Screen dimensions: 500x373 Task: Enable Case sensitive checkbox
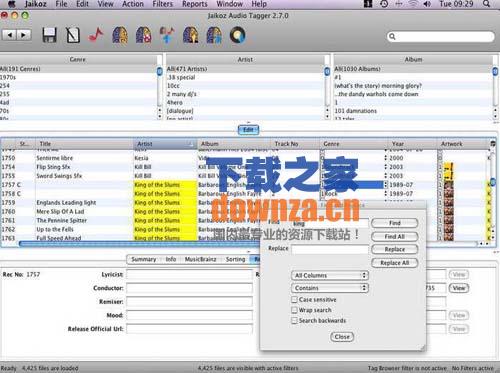[x=294, y=299]
